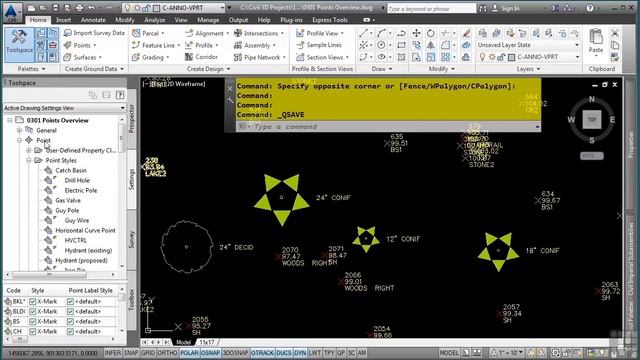The height and width of the screenshot is (360, 640).
Task: Click Import Survey Data icon
Action: point(68,33)
